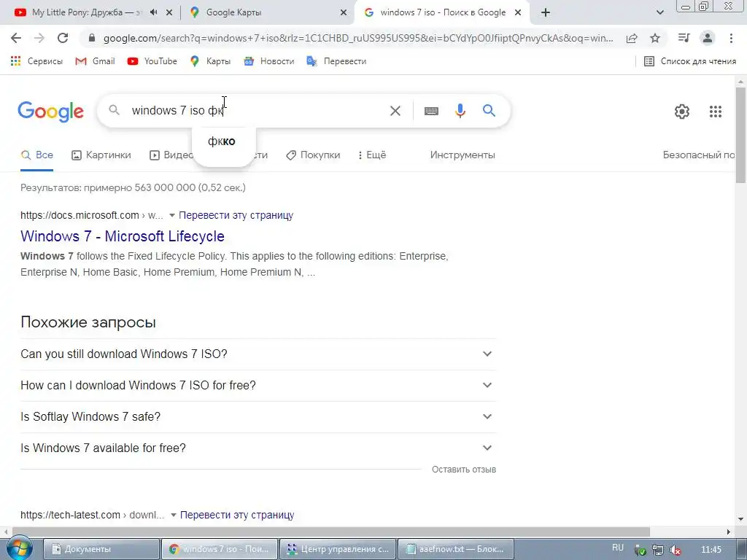Choose the фкко autocomplete suggestion

(222, 141)
